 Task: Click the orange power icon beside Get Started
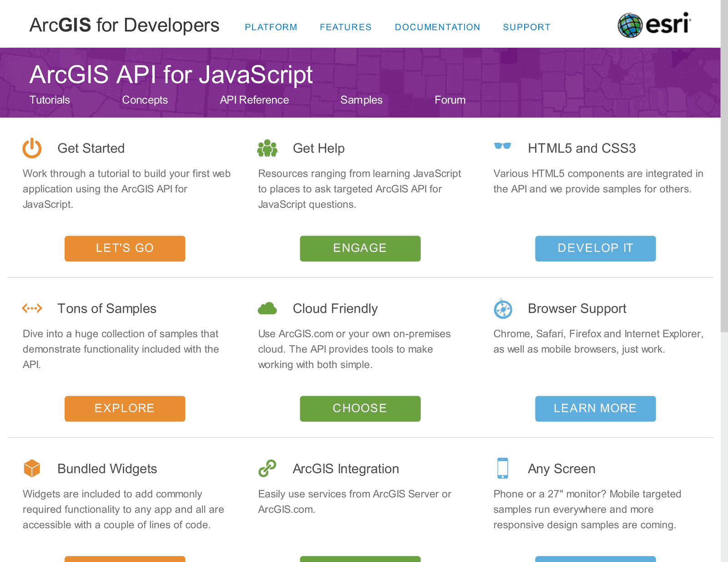(32, 148)
